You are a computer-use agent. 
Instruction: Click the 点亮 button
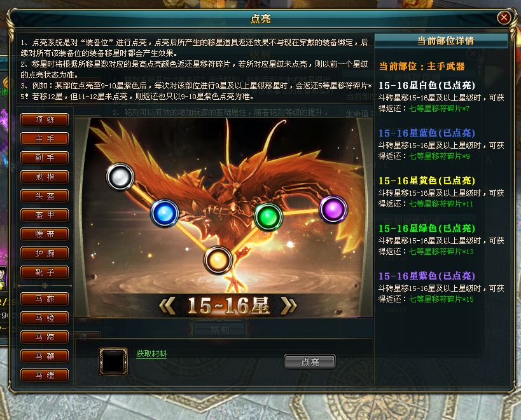coord(310,362)
